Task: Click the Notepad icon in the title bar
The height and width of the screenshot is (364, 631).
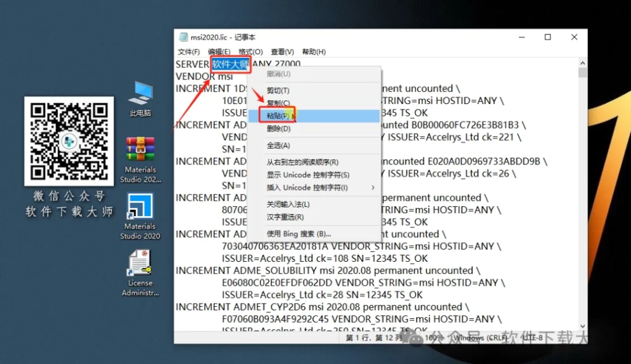Action: [184, 37]
